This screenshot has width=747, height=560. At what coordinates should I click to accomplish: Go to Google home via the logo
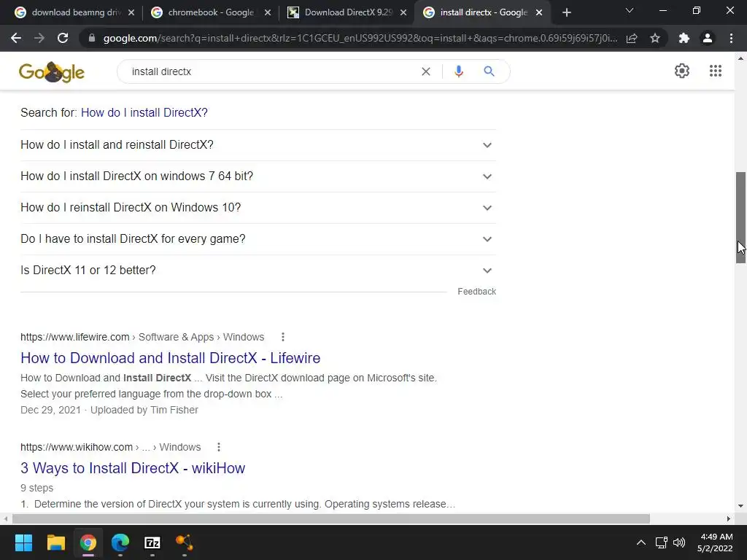click(52, 72)
